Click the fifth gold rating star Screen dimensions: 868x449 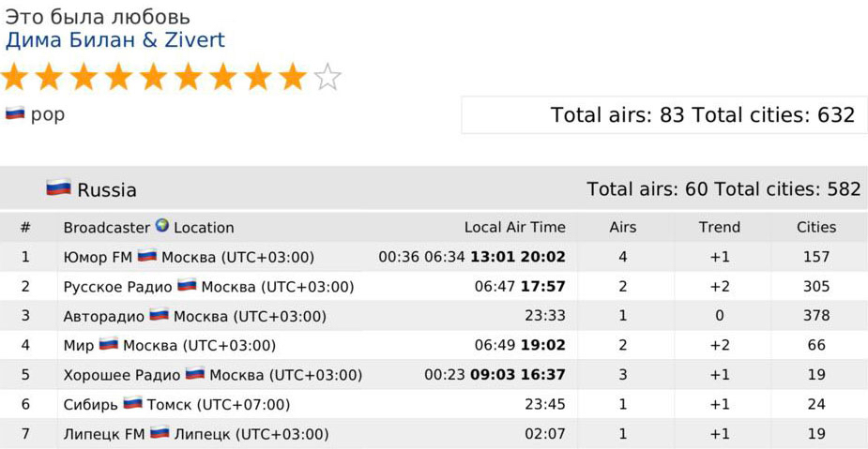153,77
